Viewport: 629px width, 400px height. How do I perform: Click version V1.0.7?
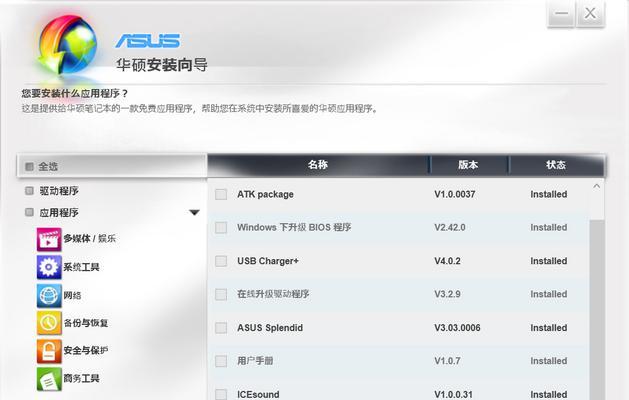(447, 361)
